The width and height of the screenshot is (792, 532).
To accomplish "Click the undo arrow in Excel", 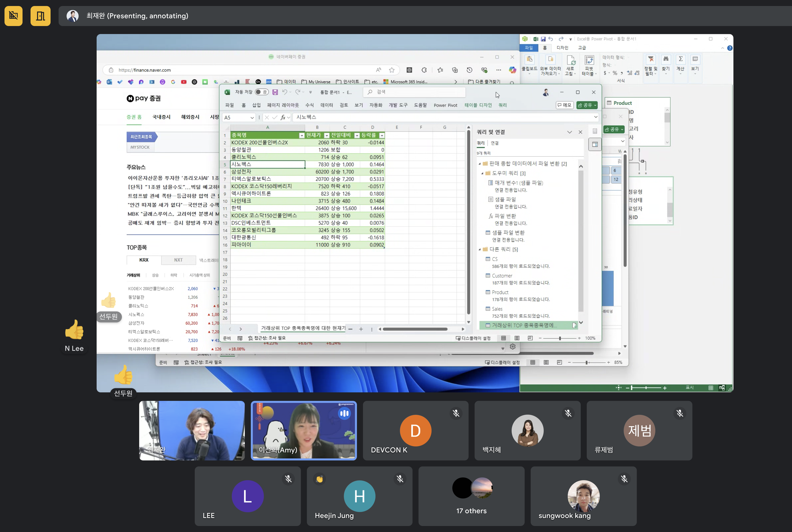I will pyautogui.click(x=285, y=92).
